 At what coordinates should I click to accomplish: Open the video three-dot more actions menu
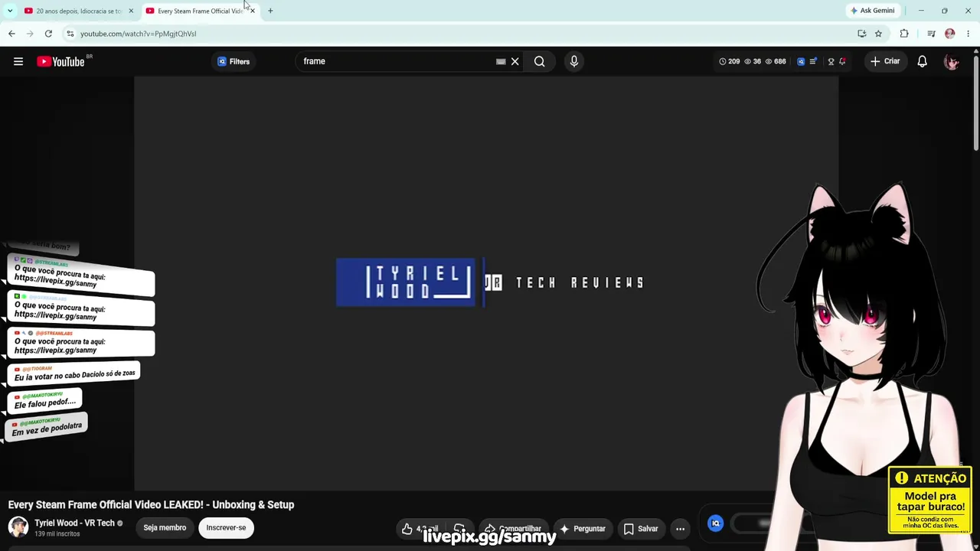coord(681,529)
